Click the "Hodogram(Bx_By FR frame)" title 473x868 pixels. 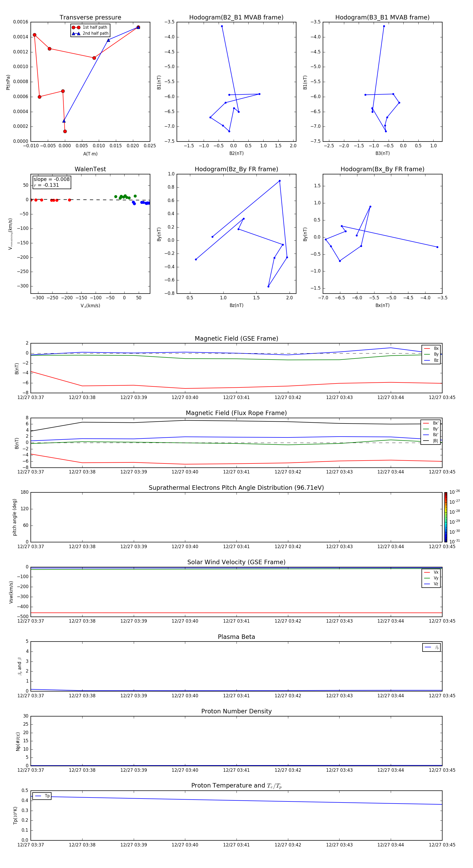[382, 169]
